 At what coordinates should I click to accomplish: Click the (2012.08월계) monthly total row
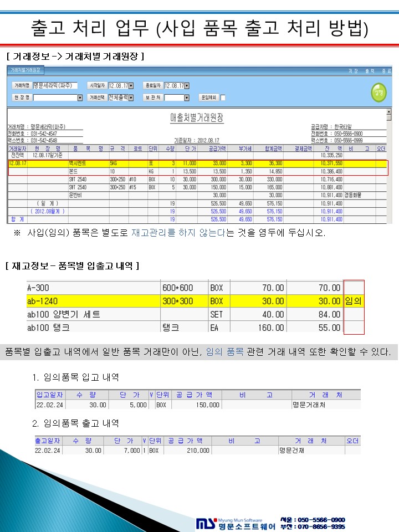tap(197, 211)
